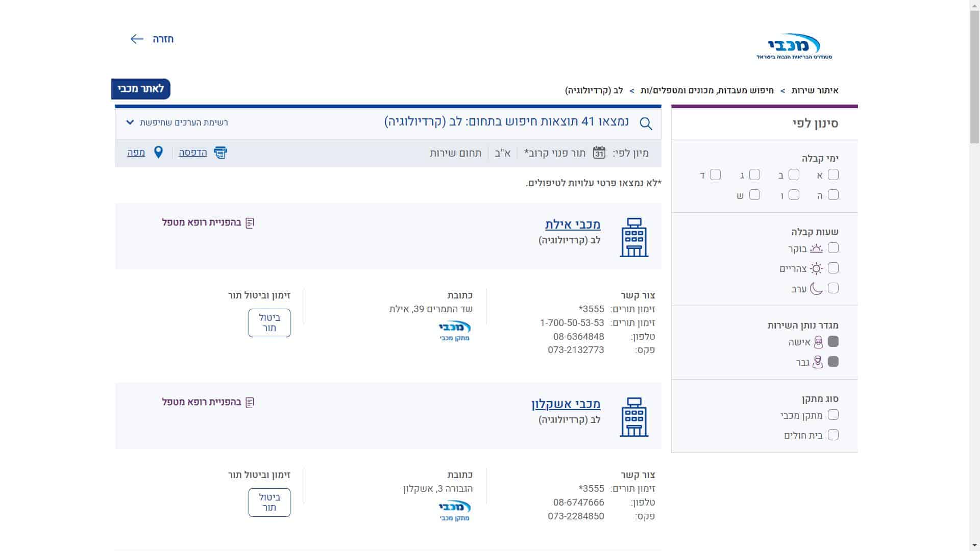Click the printer icon for הדפסה

(220, 153)
